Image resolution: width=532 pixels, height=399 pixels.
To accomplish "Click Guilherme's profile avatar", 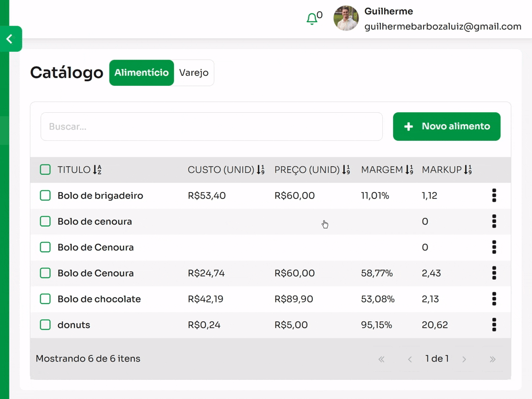I will [x=346, y=19].
